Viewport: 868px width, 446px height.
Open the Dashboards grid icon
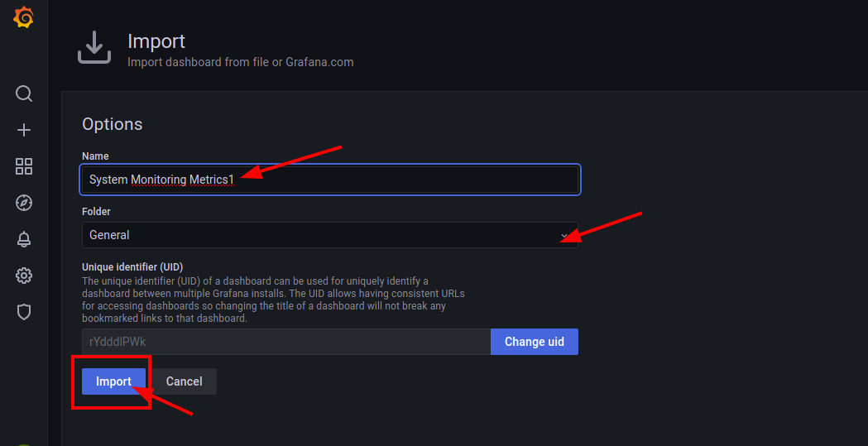(x=24, y=166)
